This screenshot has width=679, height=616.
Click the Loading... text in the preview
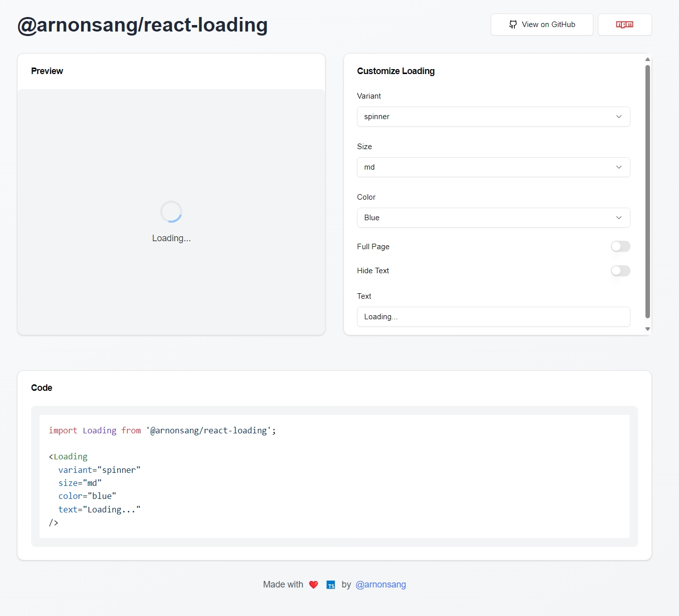pos(171,238)
